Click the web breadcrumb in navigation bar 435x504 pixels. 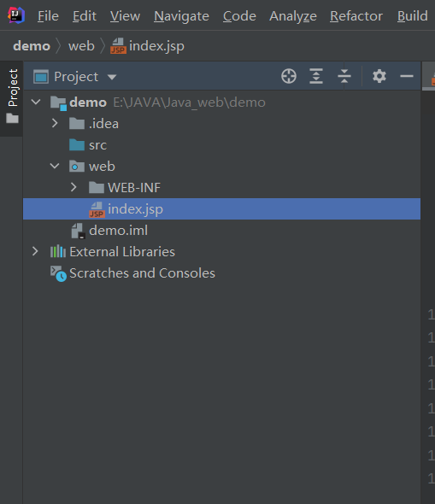coord(81,46)
